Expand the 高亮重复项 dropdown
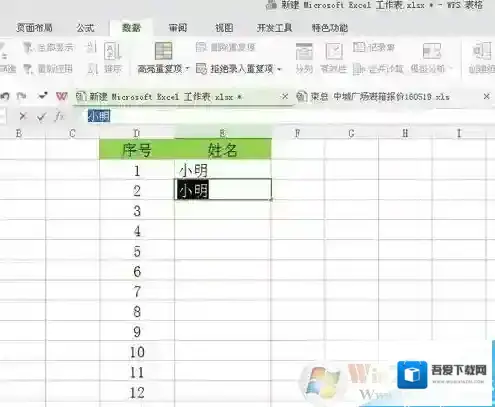This screenshot has height=407, width=495. coord(187,69)
